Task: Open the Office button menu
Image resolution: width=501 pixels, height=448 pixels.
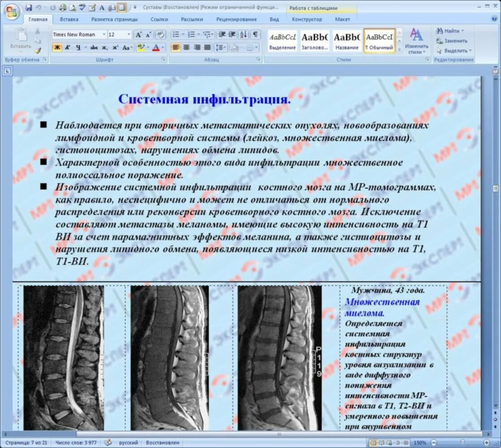Action: point(12,12)
